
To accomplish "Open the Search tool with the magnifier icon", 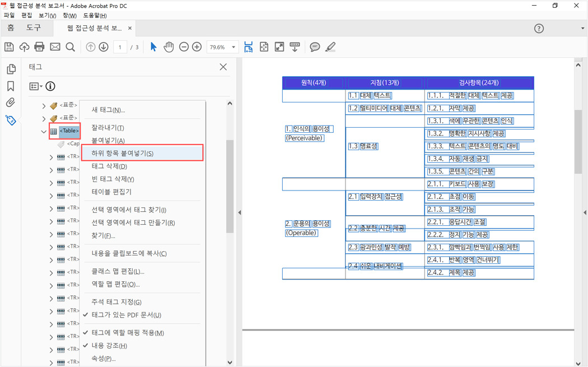I will tap(69, 47).
